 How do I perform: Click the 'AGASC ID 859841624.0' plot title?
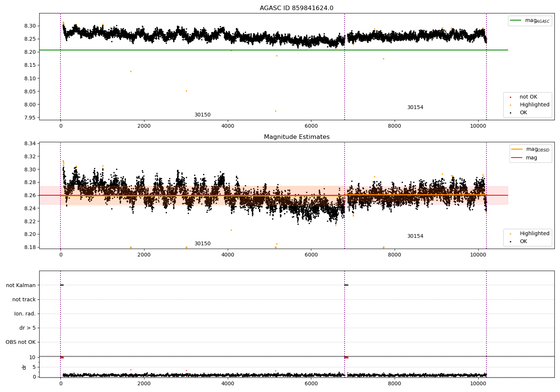click(x=296, y=8)
